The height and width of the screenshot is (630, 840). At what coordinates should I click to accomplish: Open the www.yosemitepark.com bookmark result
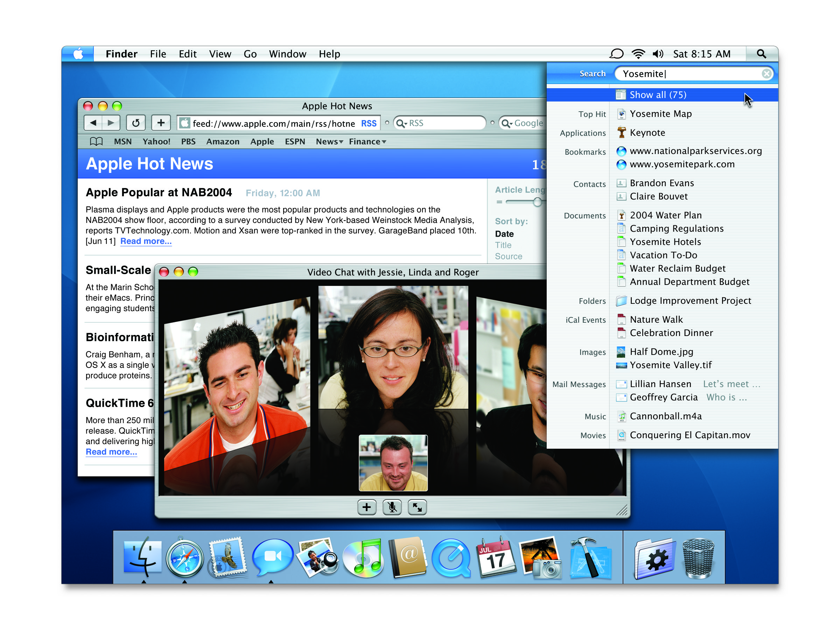(x=682, y=164)
